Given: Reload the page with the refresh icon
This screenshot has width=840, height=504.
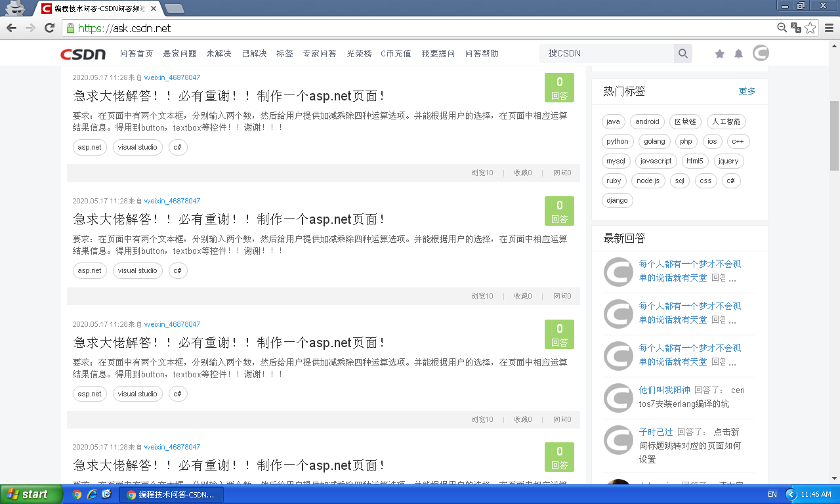Looking at the screenshot, I should (49, 28).
